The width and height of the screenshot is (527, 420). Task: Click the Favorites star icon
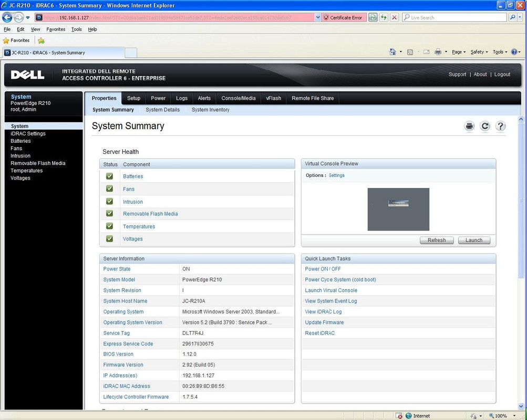point(6,40)
